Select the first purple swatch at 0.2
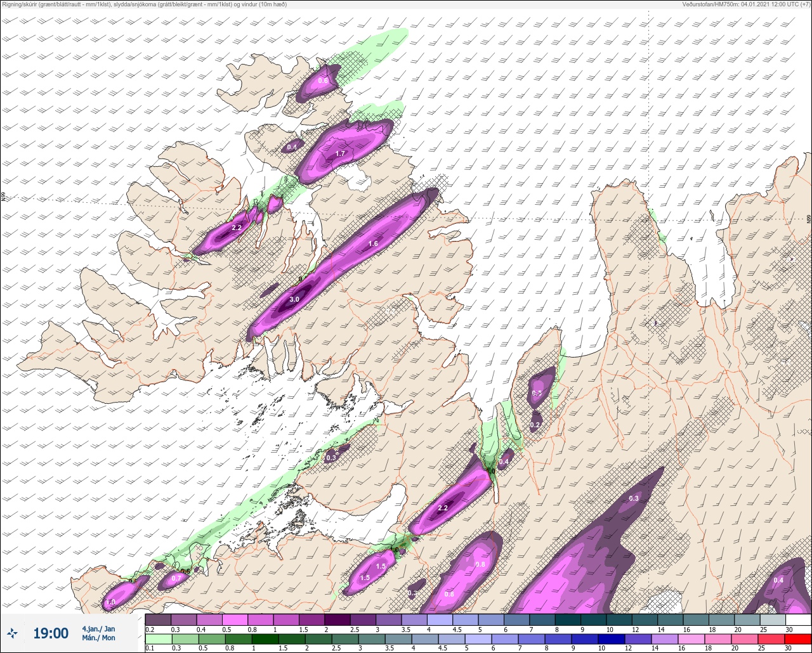 point(158,619)
